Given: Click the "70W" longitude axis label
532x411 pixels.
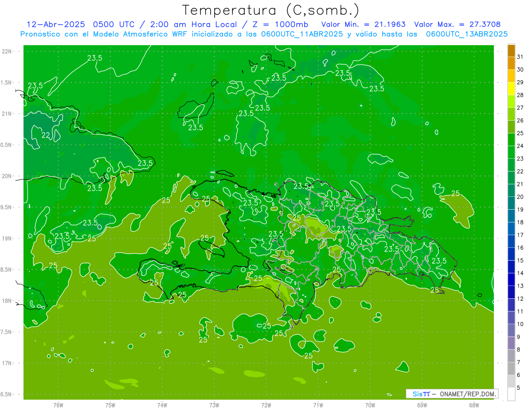Looking at the screenshot, I should 370,405.
